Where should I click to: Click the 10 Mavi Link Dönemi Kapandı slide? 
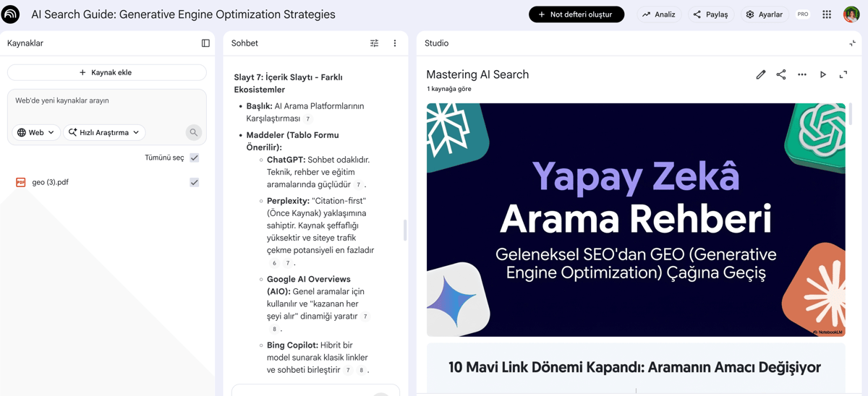pyautogui.click(x=636, y=369)
